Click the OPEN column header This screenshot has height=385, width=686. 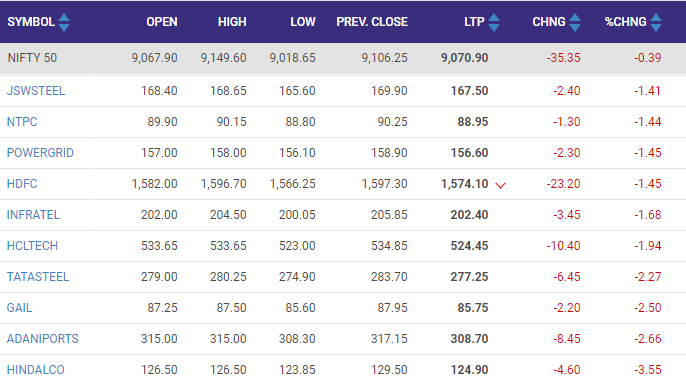[x=162, y=22]
